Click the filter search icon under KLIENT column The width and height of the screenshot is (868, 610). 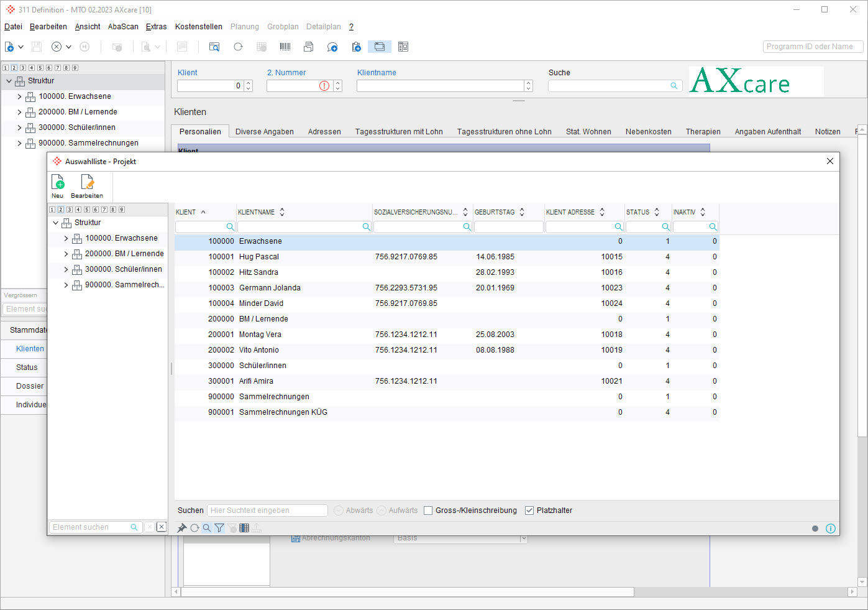click(x=230, y=227)
